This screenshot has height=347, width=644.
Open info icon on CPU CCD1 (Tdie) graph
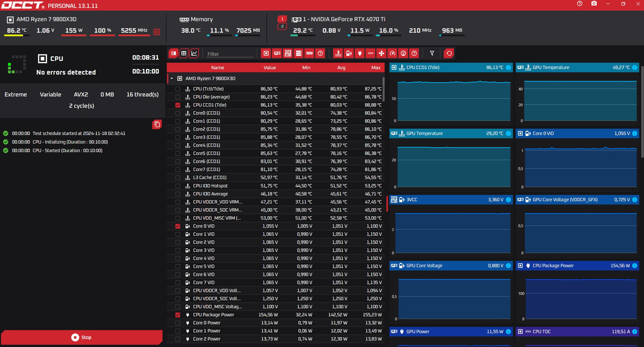click(x=508, y=67)
